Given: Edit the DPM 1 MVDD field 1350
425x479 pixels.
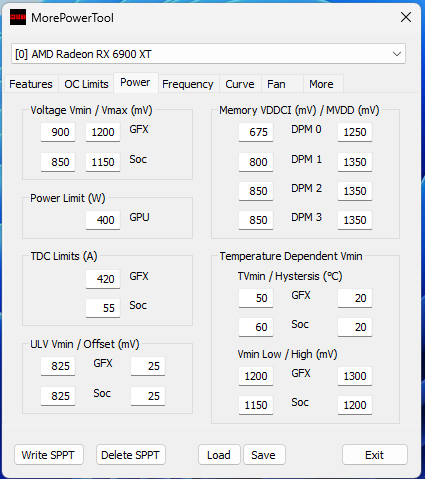Looking at the screenshot, I should [x=355, y=162].
